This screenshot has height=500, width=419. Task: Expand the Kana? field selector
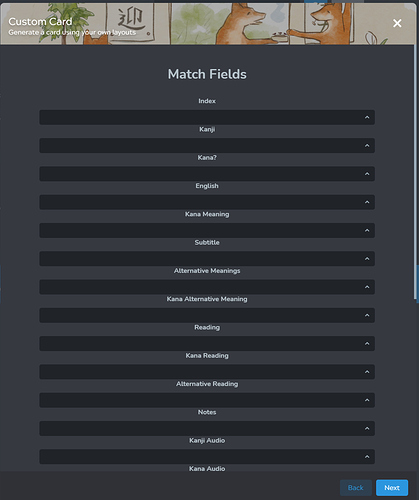click(x=207, y=174)
